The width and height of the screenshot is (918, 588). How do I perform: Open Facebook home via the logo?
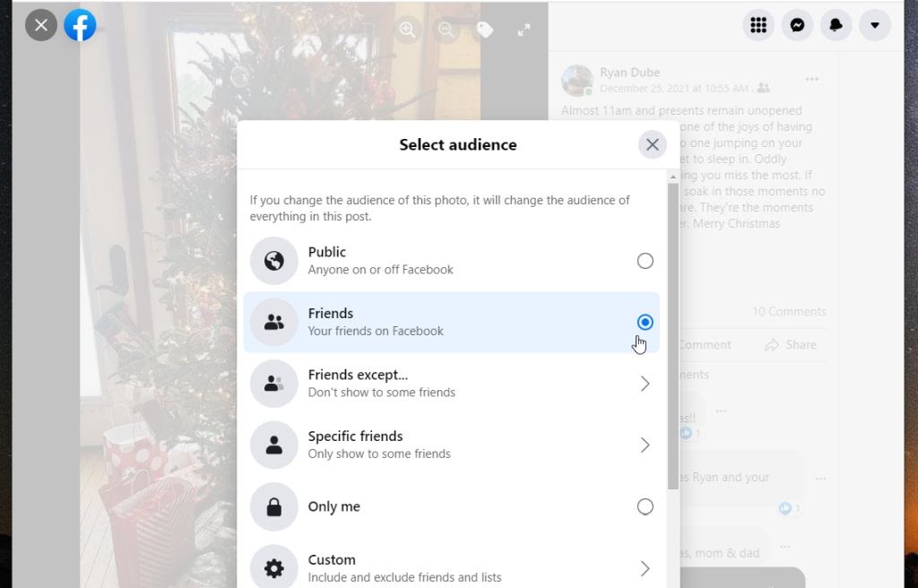coord(80,25)
